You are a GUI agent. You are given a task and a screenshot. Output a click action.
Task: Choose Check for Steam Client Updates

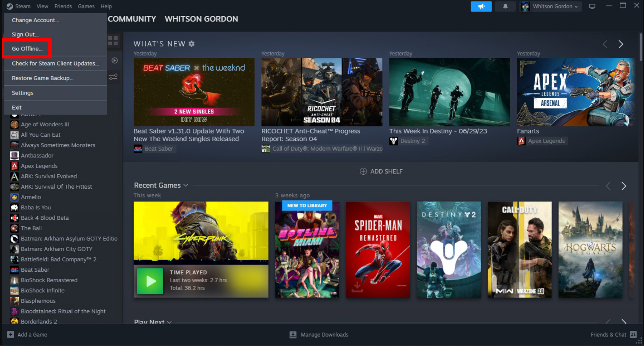[x=55, y=63]
